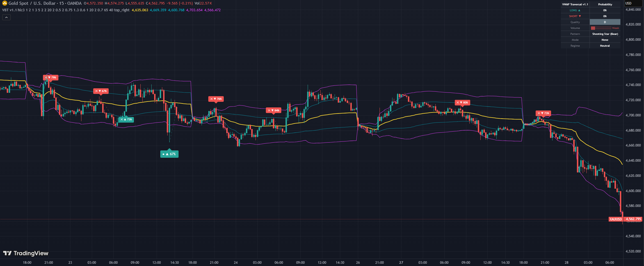
Task: Click the Shooting Star (Bear) pattern row
Action: (605, 34)
